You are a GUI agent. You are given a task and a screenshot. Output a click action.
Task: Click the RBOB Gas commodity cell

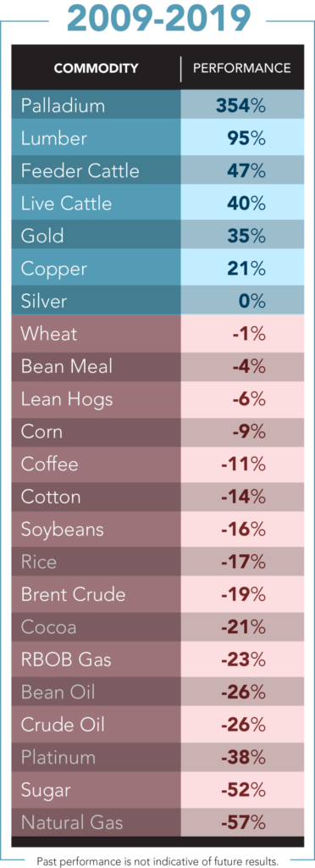click(x=96, y=659)
